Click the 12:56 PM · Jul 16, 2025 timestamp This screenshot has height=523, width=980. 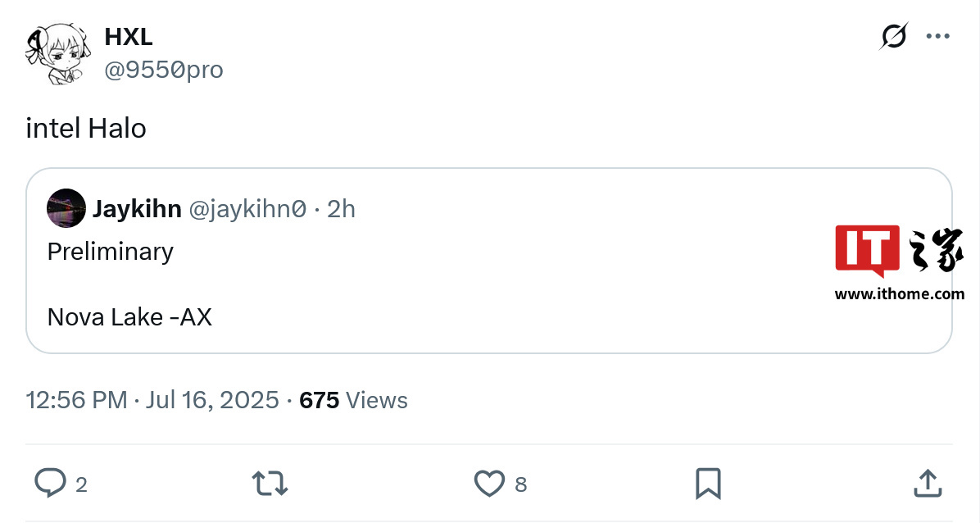pyautogui.click(x=152, y=400)
